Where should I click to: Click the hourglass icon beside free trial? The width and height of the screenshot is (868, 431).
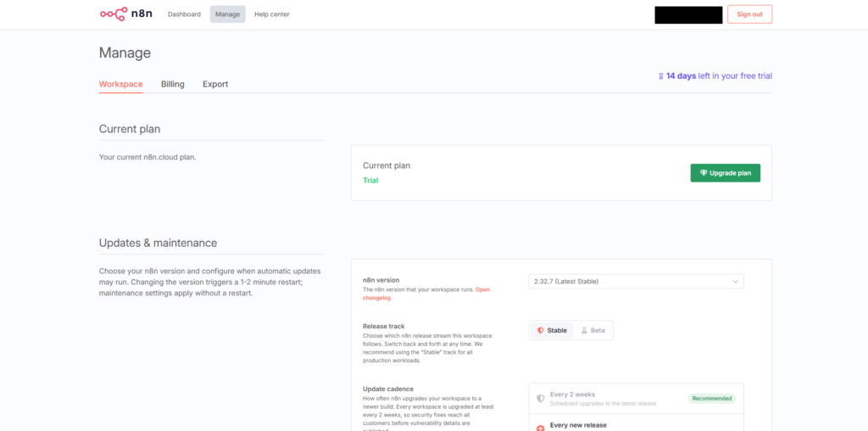tap(661, 76)
